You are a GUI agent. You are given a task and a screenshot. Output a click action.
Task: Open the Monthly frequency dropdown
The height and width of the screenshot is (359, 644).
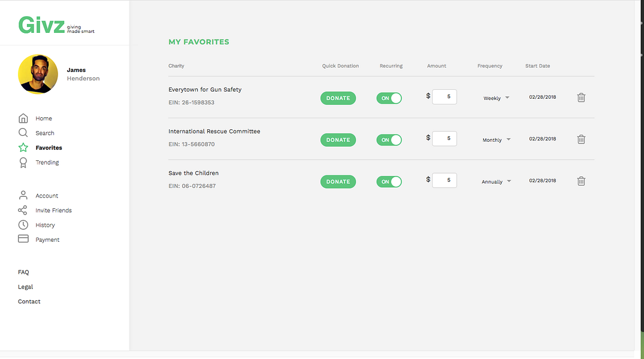(496, 140)
